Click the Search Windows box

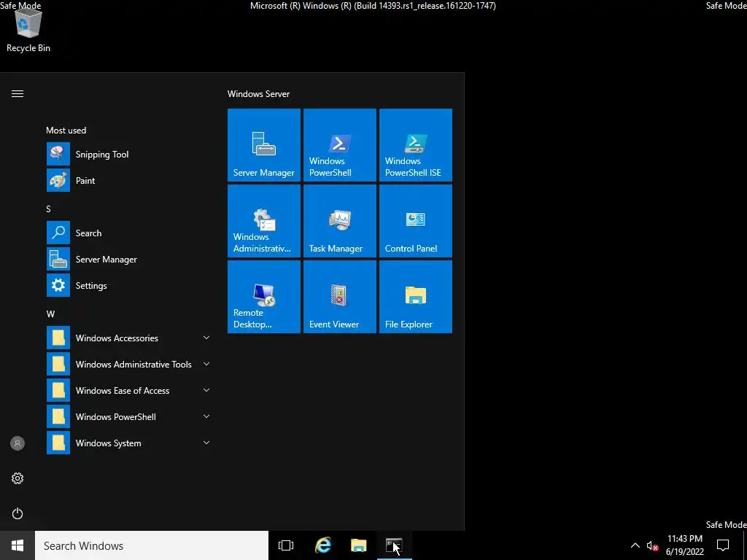pyautogui.click(x=152, y=545)
